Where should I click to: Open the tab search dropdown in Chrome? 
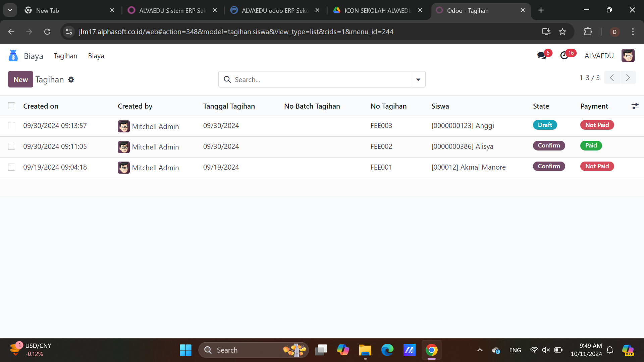point(10,10)
